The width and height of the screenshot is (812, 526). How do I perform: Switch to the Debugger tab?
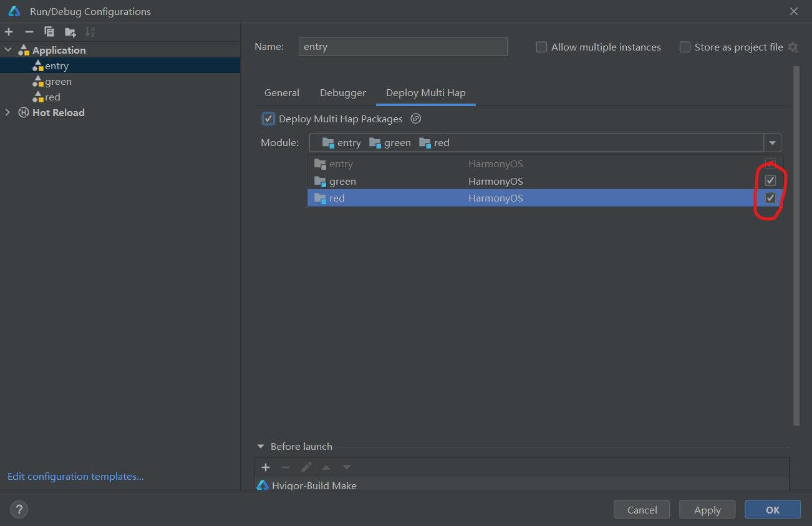point(343,92)
